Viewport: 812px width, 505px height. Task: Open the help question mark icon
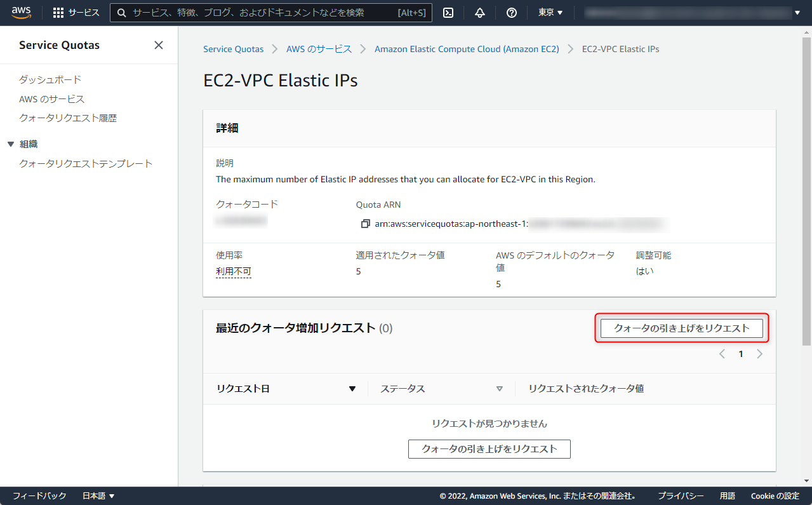pos(512,13)
